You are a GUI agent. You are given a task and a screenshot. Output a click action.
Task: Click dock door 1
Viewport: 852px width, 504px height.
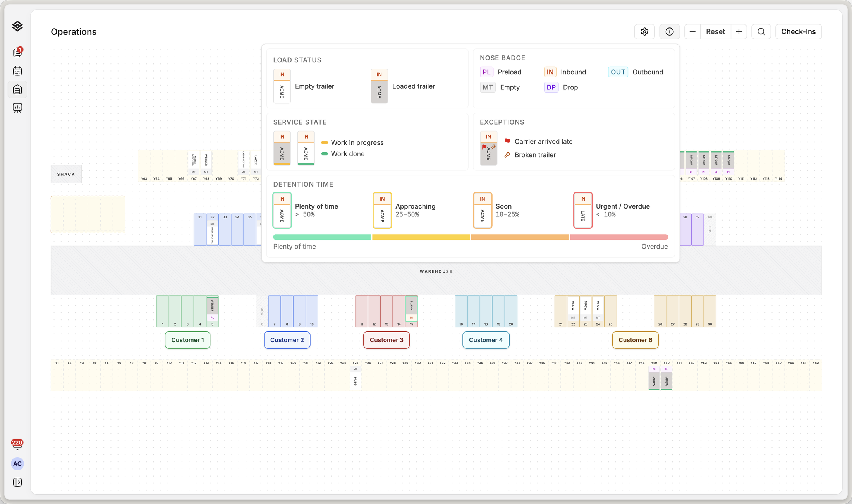tap(163, 311)
